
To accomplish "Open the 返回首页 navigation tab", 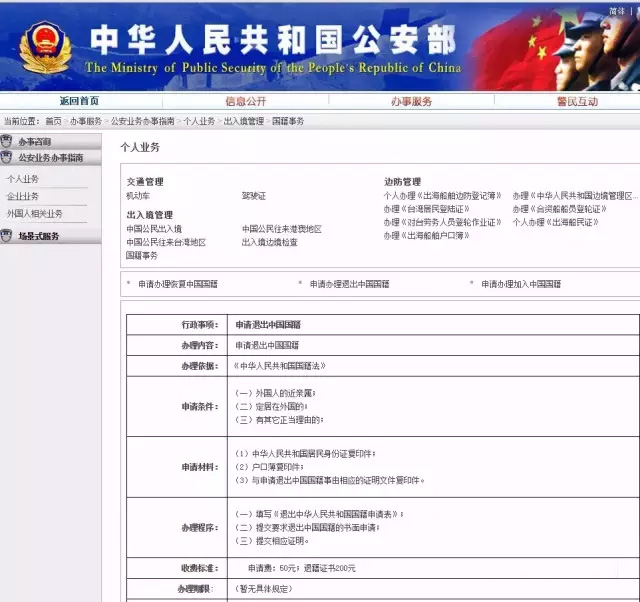I will click(79, 101).
